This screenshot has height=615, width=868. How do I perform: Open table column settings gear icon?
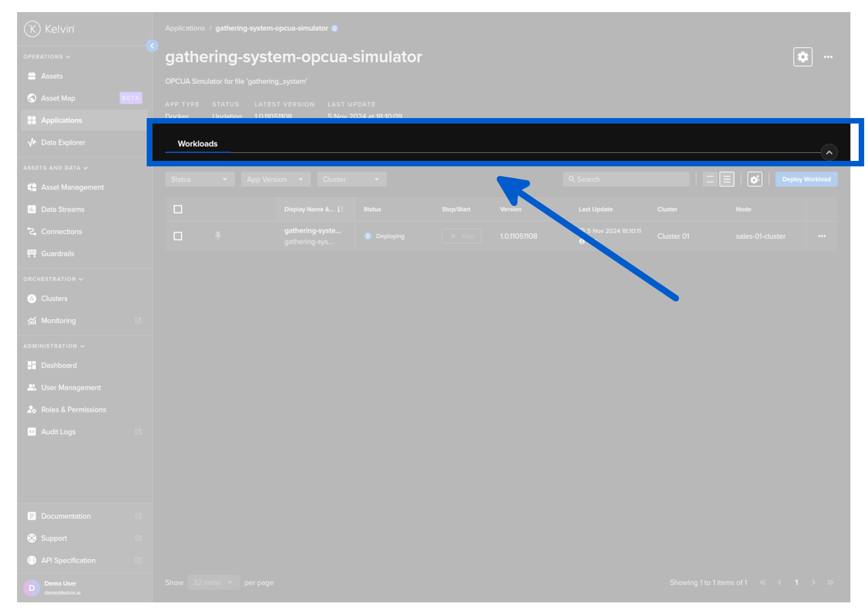point(755,180)
